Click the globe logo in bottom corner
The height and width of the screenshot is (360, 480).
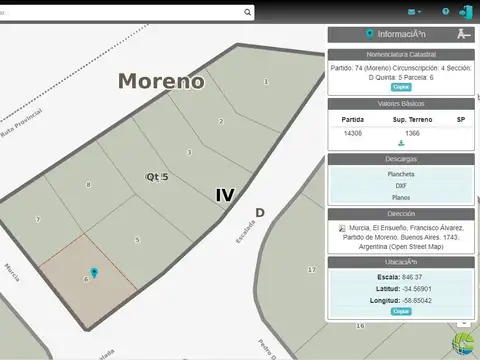[x=464, y=343]
